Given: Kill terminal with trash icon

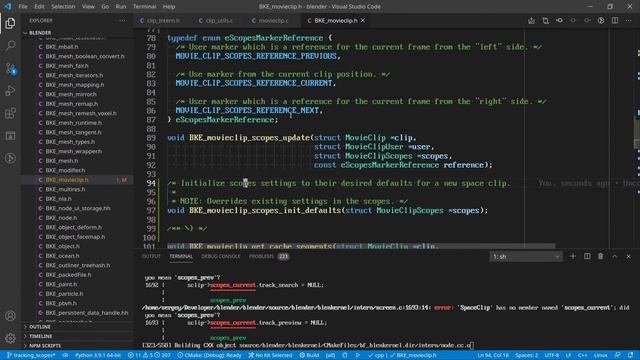Looking at the screenshot, I should (600, 256).
